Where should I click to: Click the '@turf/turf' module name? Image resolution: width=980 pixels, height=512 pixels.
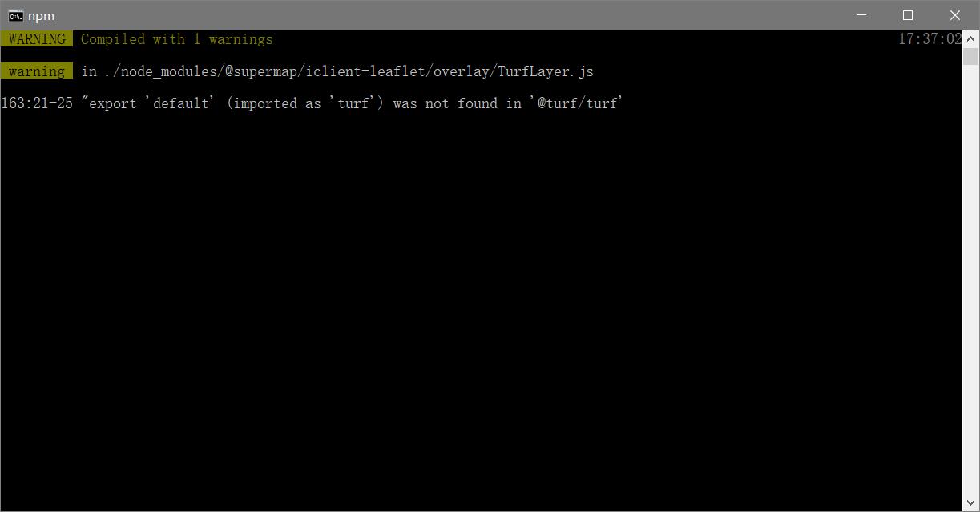(577, 103)
